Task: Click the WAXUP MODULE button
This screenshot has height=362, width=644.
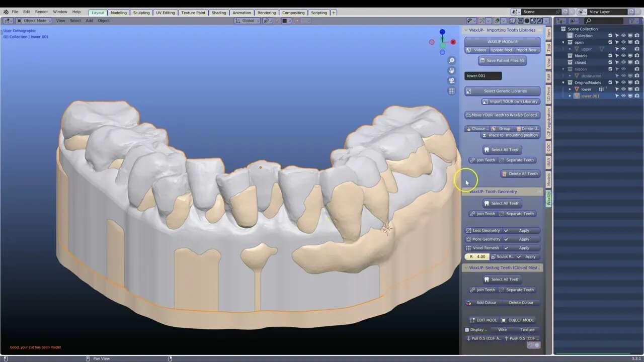Action: [502, 42]
